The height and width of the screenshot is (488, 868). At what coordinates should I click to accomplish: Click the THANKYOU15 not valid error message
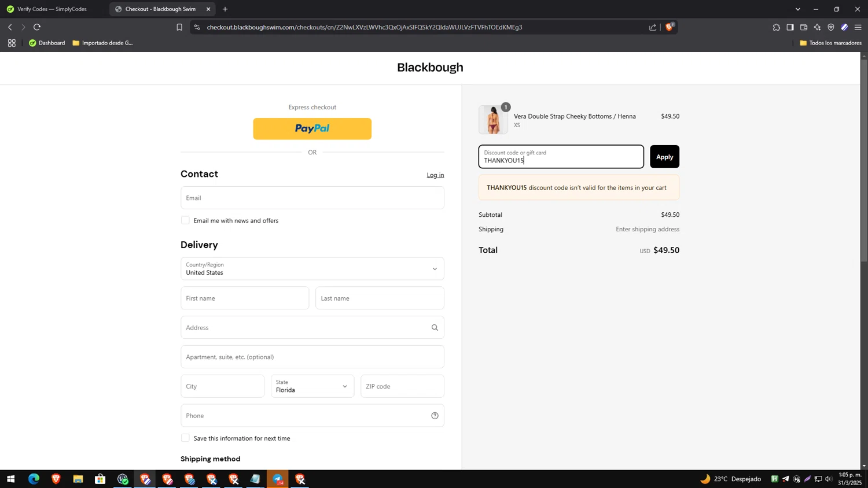tap(579, 188)
